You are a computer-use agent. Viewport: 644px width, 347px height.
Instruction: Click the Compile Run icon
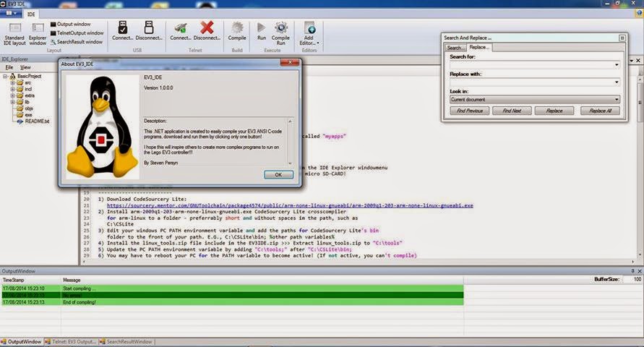(x=281, y=34)
